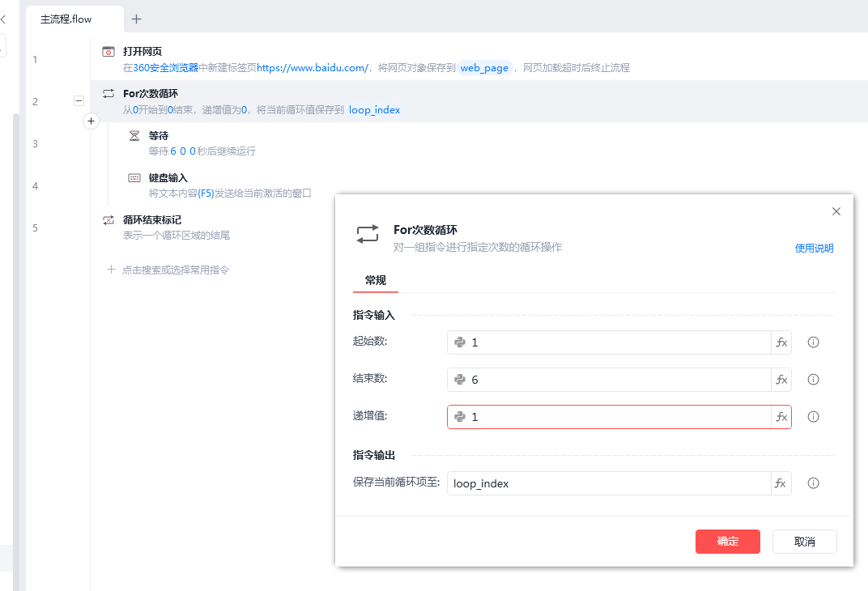Click the https://www.baidu.com/ URL link

pyautogui.click(x=313, y=67)
